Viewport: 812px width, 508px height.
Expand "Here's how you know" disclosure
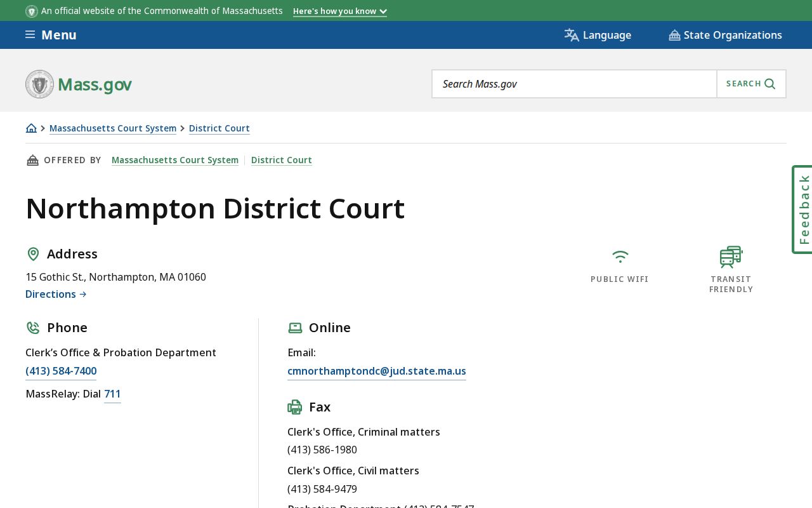pos(340,11)
